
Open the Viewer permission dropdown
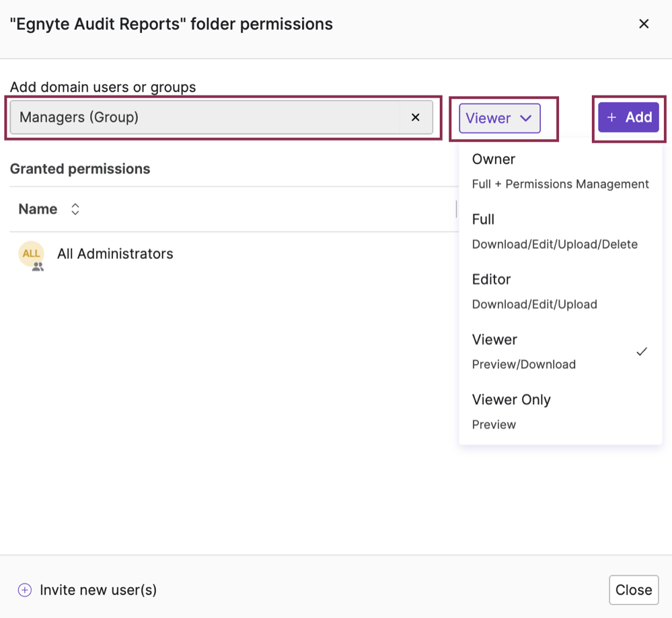click(x=498, y=118)
